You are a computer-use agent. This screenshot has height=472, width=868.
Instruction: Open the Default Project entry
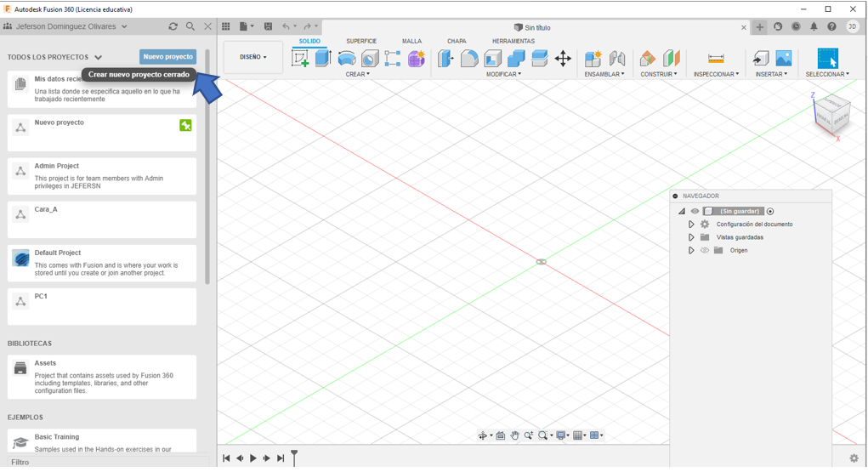coord(102,263)
